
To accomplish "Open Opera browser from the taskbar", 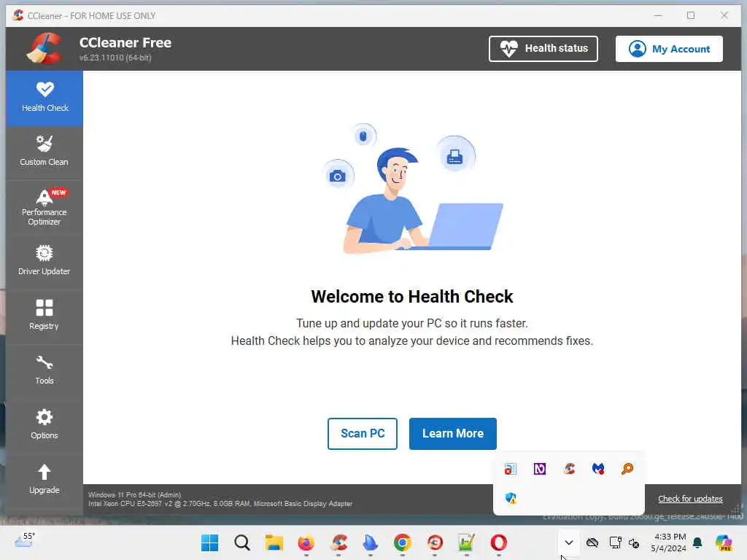I will (498, 542).
